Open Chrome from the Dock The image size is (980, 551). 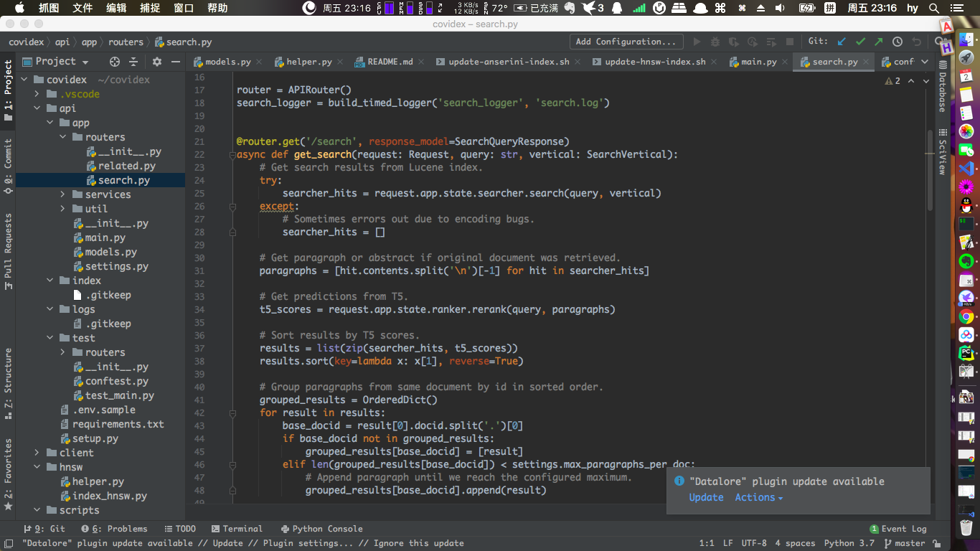pyautogui.click(x=966, y=316)
